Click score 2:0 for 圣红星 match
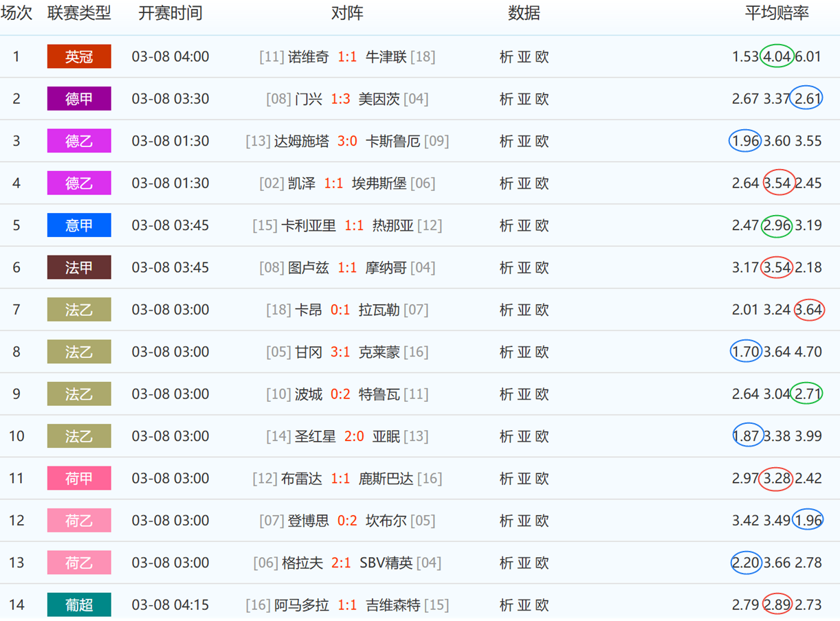 coord(354,436)
